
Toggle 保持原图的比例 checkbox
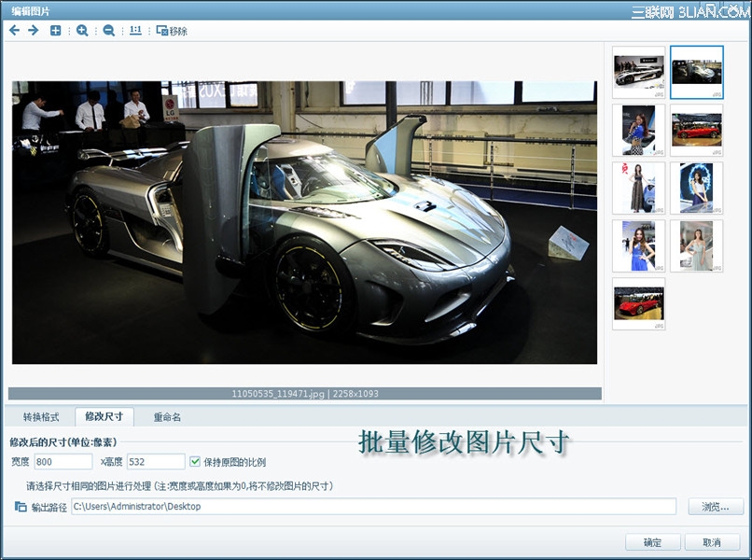pos(195,462)
